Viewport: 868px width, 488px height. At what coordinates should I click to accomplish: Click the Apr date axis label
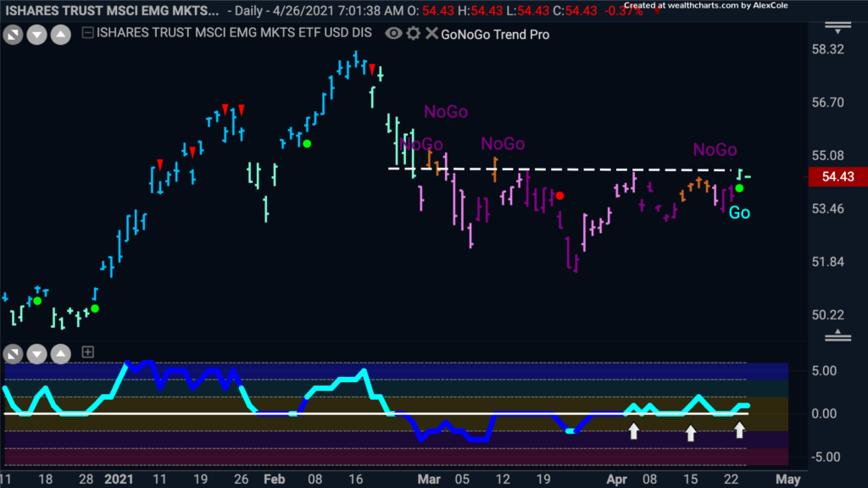(617, 480)
